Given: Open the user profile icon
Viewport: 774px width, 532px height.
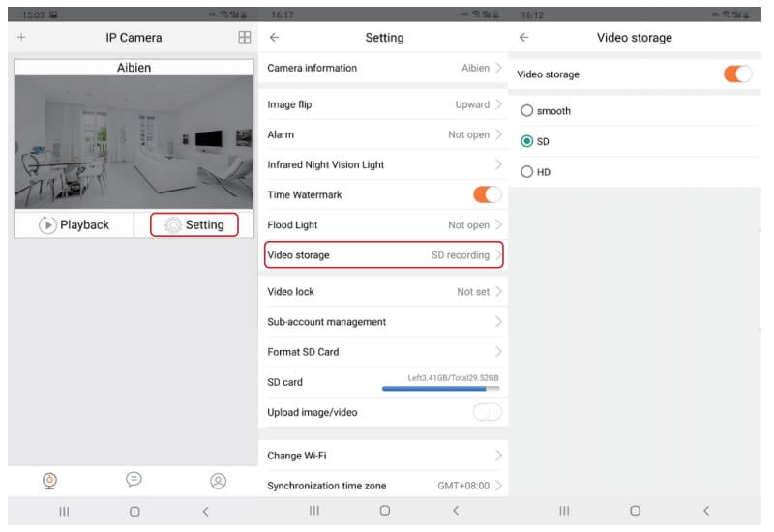Looking at the screenshot, I should tap(219, 480).
